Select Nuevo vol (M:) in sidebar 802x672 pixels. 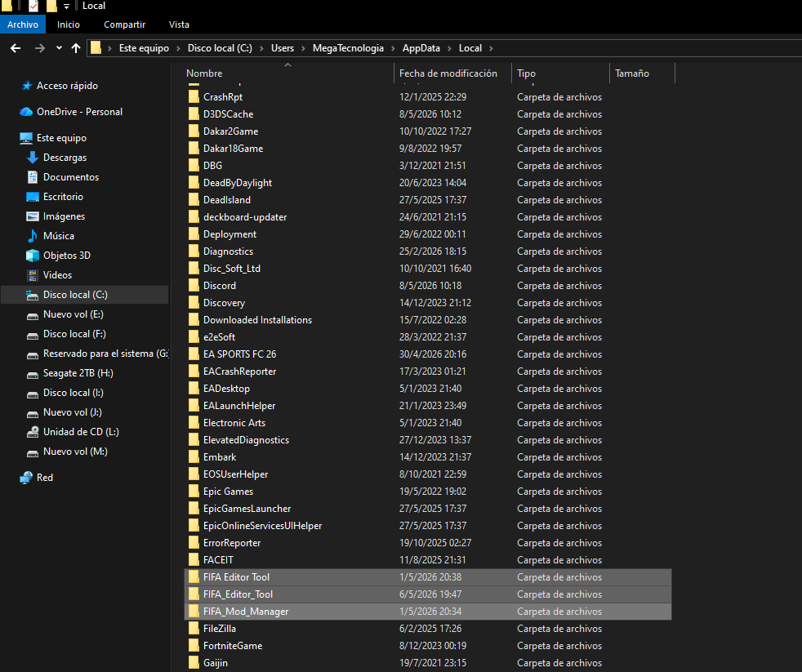75,452
